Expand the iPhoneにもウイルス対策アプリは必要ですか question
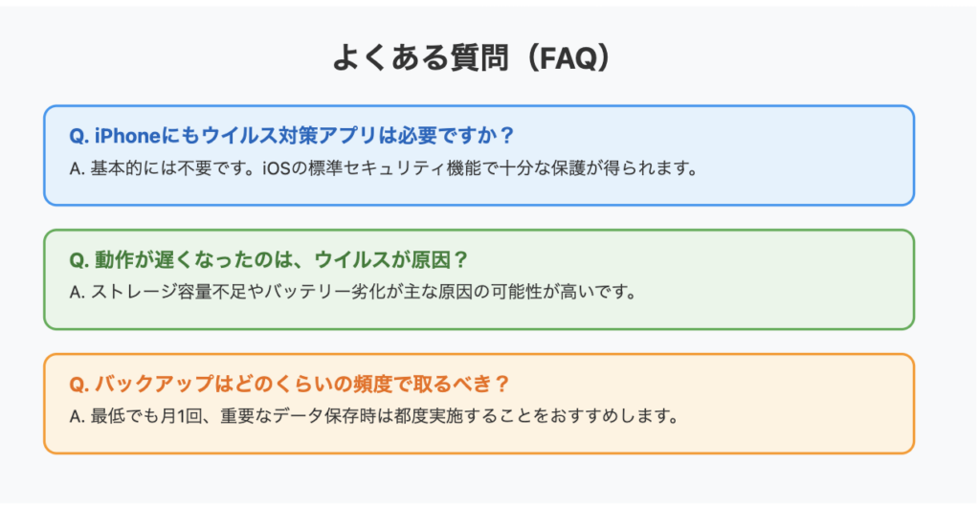This screenshot has width=980, height=508. click(x=291, y=135)
